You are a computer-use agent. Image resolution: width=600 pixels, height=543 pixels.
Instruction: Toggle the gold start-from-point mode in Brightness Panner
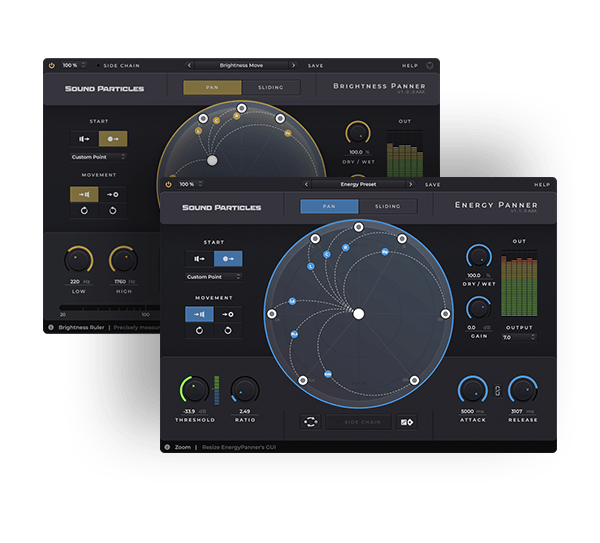pyautogui.click(x=112, y=139)
